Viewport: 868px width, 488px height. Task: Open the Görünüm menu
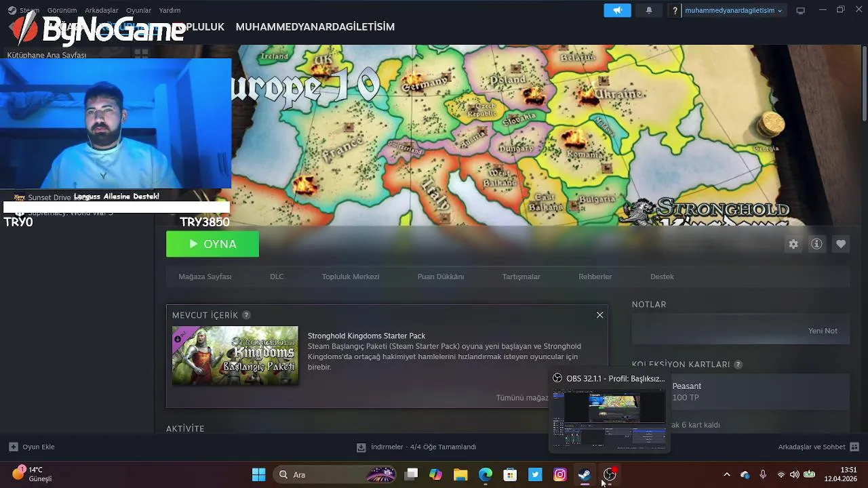[62, 10]
